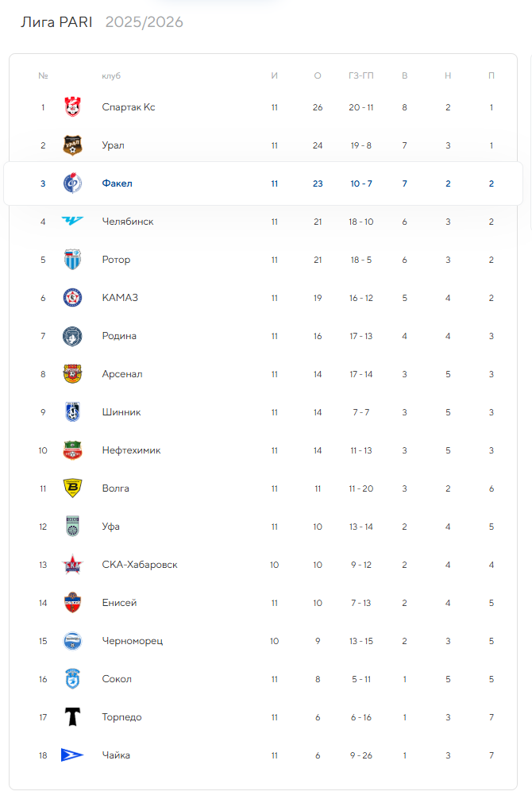The width and height of the screenshot is (532, 799).
Task: Select the 2025/2026 season label
Action: pyautogui.click(x=145, y=22)
